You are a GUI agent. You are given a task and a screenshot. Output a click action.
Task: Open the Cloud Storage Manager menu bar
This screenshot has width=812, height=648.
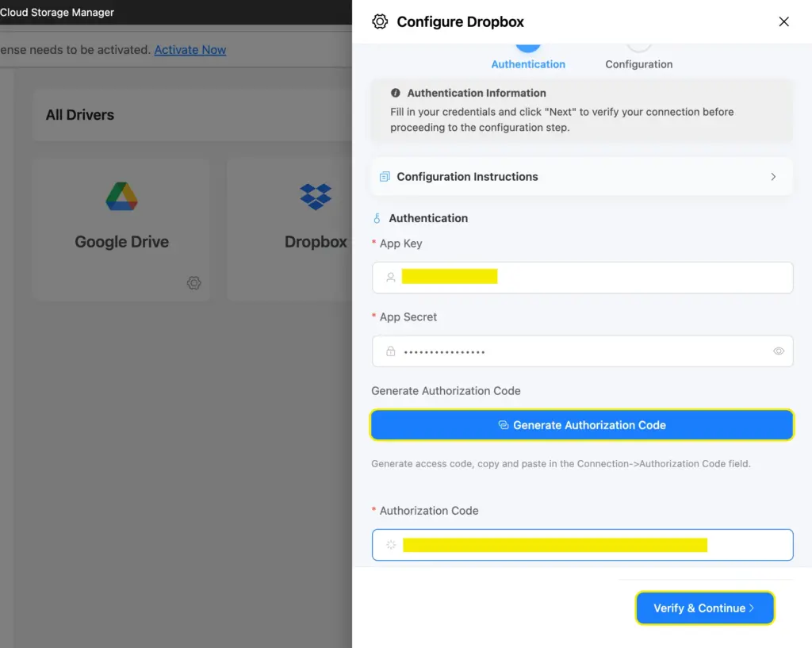(57, 12)
